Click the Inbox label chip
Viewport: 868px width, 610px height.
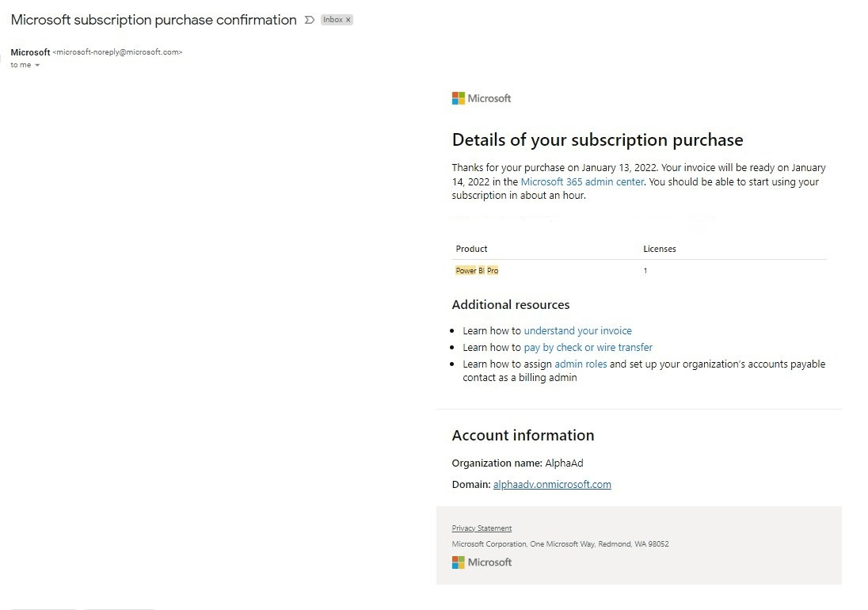[333, 20]
